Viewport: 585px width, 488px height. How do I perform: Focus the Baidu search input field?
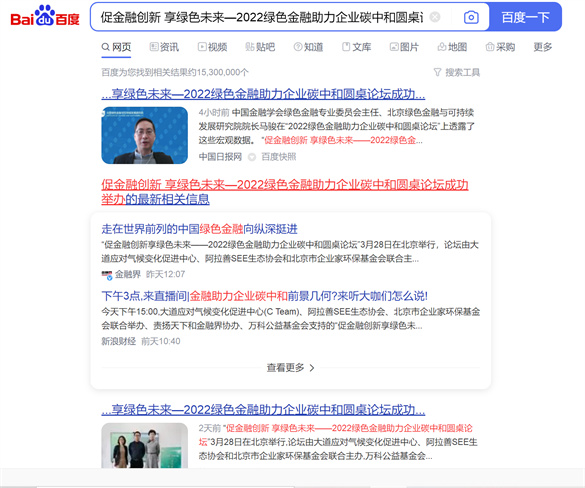[x=261, y=17]
